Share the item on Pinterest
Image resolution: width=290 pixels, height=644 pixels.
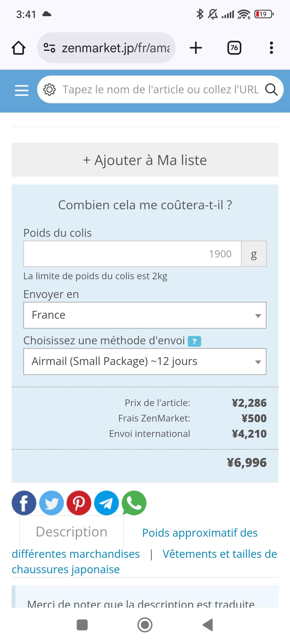click(79, 503)
